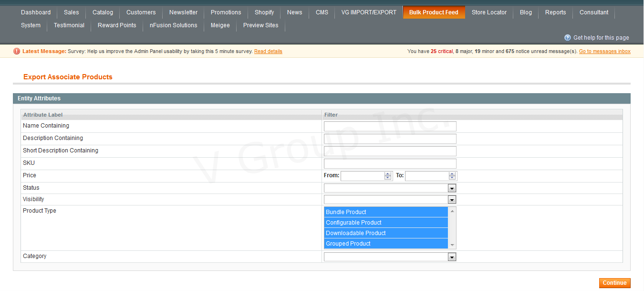This screenshot has height=291, width=644.
Task: Click the help icon beside 'Get help for this page'
Action: point(567,38)
